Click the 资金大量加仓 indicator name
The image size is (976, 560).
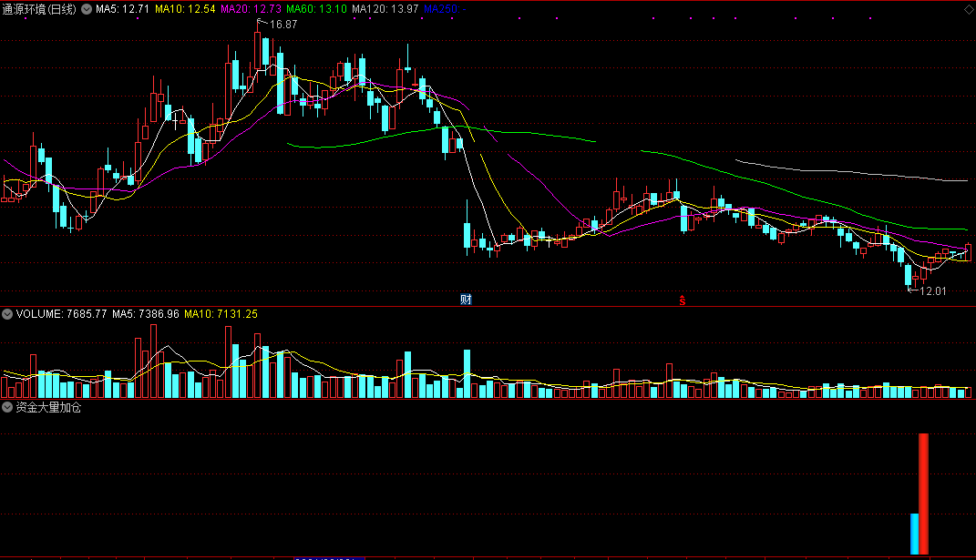(x=48, y=408)
